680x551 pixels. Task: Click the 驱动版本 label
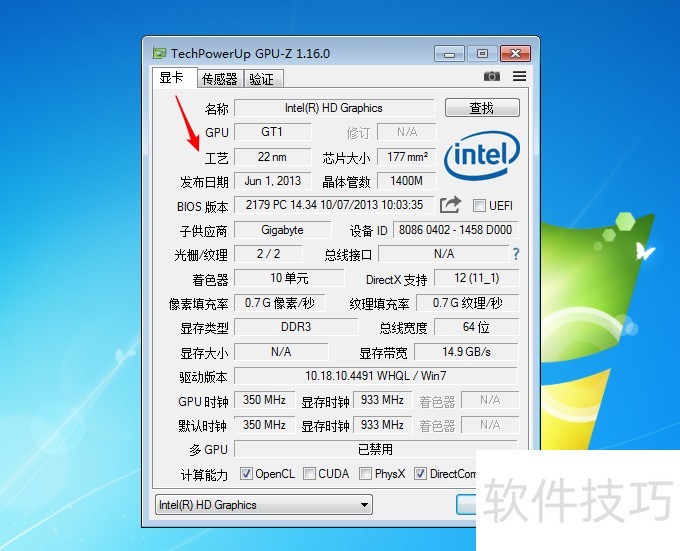tap(203, 377)
